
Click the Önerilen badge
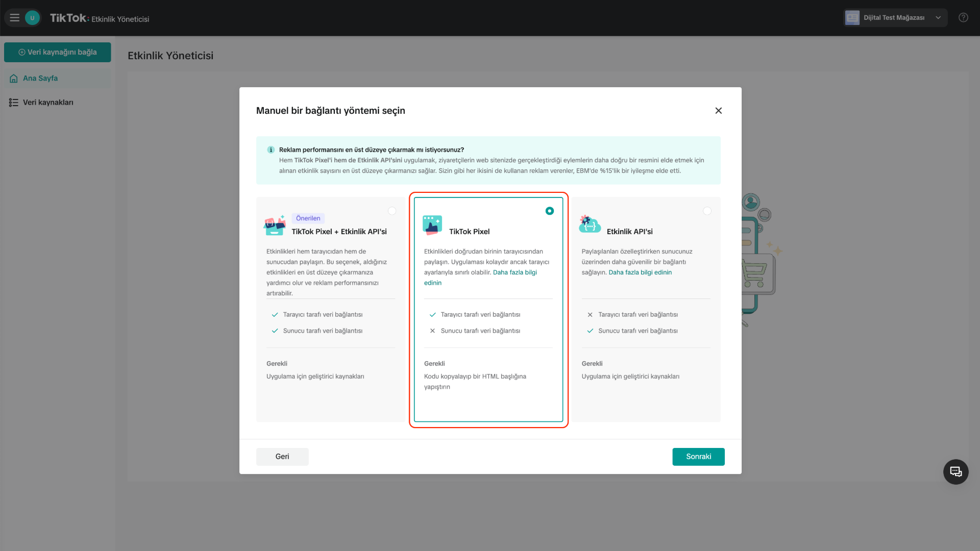(308, 218)
